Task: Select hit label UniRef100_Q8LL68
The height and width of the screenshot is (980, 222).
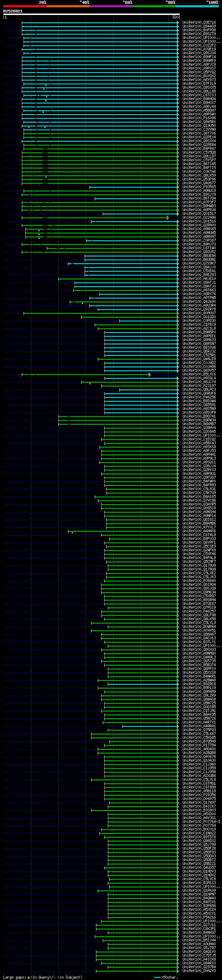Action: (199, 91)
